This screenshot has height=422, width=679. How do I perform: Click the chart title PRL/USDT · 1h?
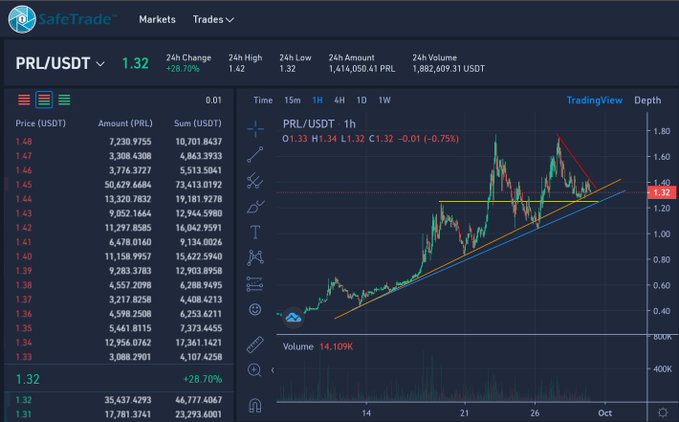319,124
